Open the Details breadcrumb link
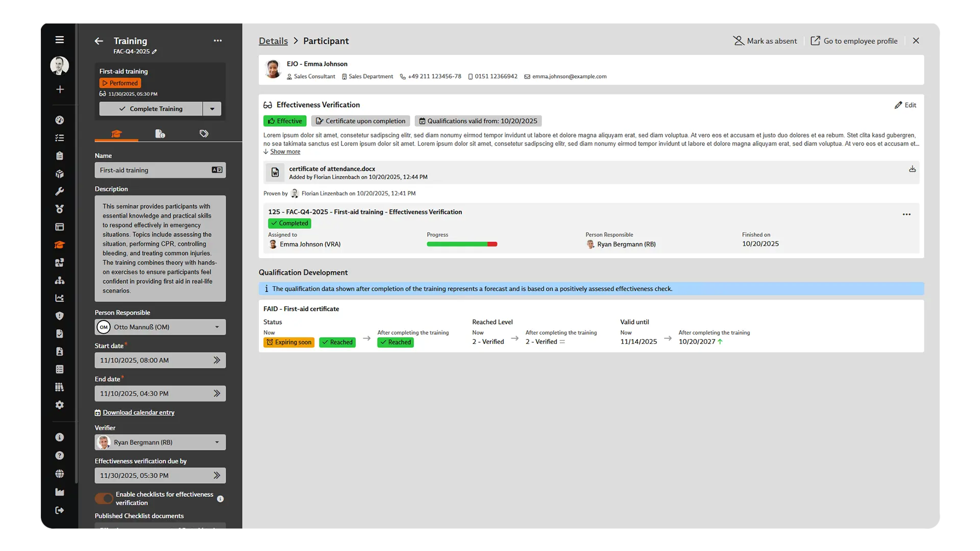 (273, 41)
